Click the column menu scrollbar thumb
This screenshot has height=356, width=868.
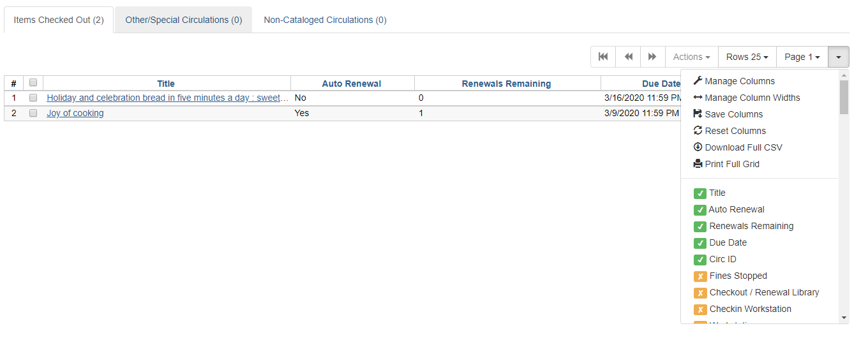point(844,98)
